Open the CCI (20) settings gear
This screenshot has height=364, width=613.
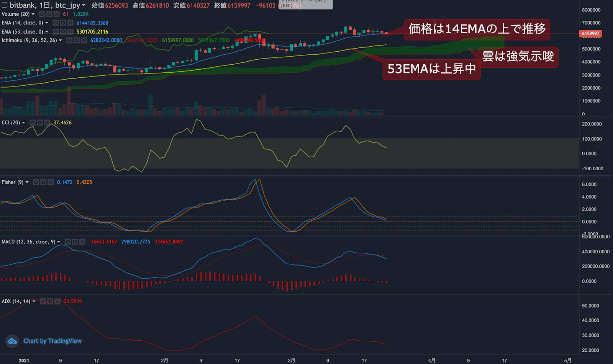40,122
